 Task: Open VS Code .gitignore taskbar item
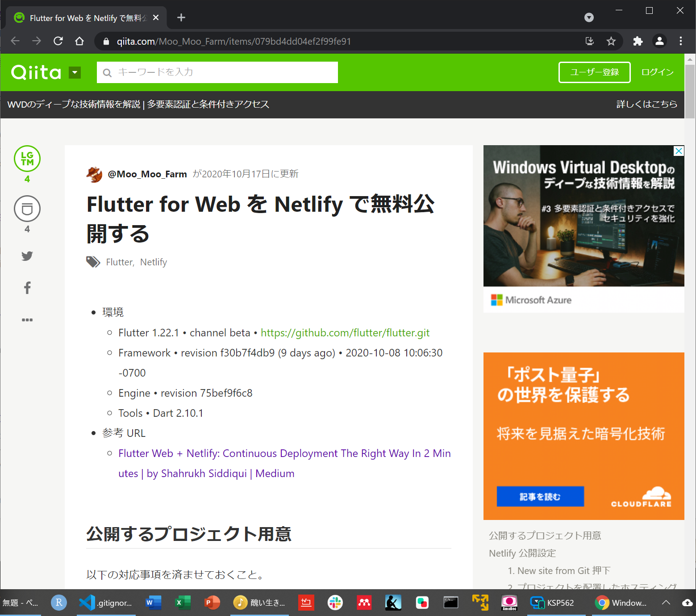click(106, 603)
